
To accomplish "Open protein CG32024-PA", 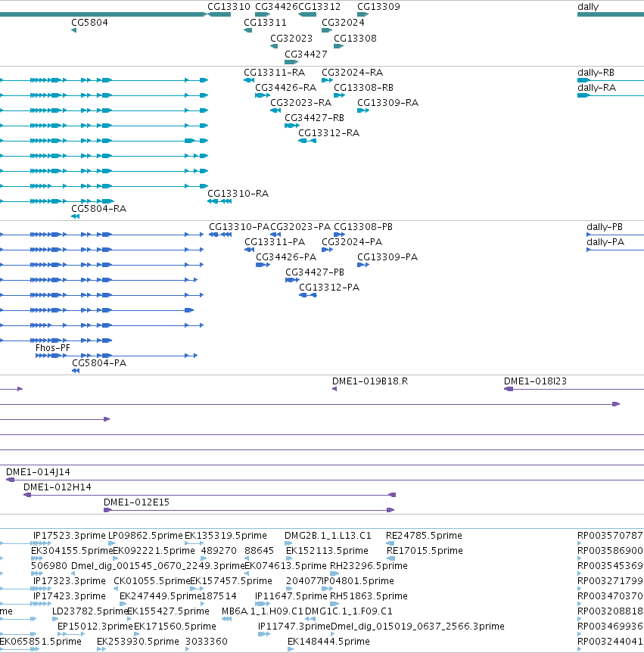I will [x=352, y=242].
